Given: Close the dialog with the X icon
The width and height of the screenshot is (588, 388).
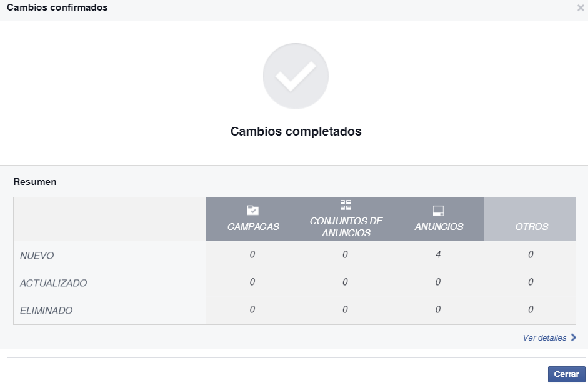Looking at the screenshot, I should [x=581, y=7].
